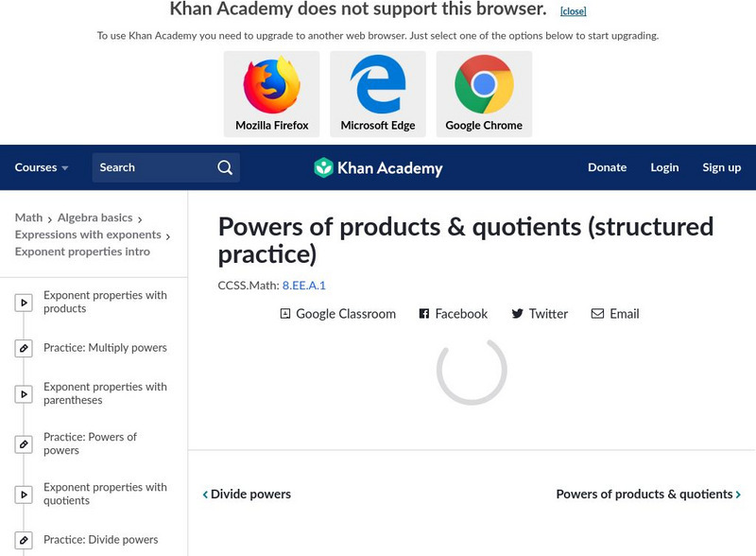Viewport: 756px width, 556px height.
Task: Open Practice: Multiply powers lesson
Action: pyautogui.click(x=105, y=348)
